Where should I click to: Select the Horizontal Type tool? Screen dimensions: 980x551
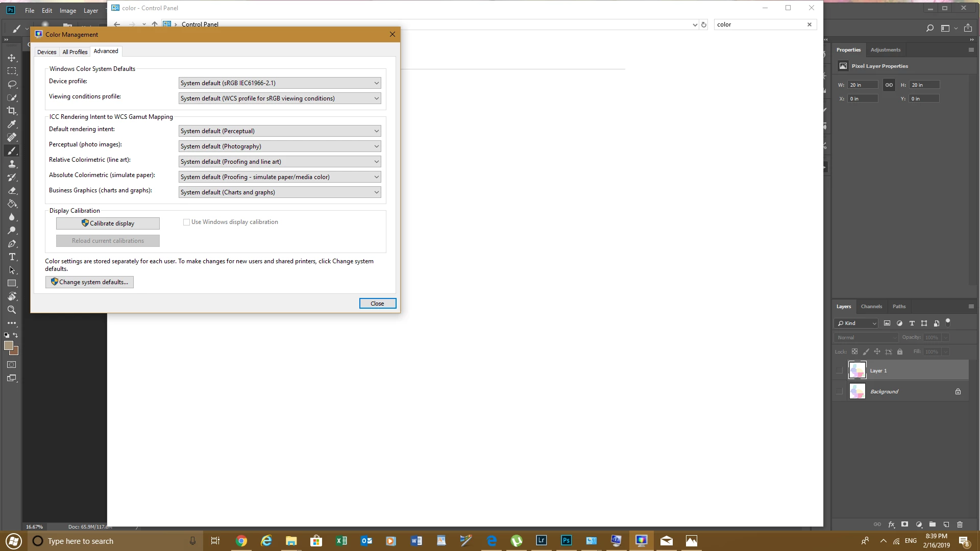click(12, 257)
